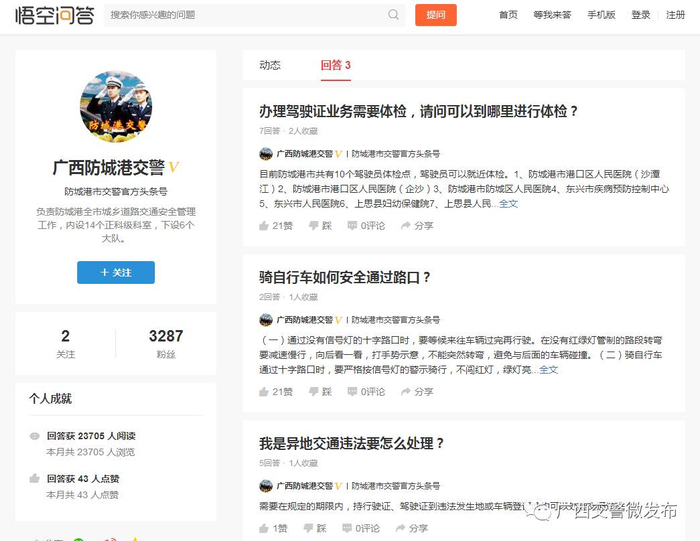Image resolution: width=700 pixels, height=541 pixels.
Task: Click 注册 in the top navigation
Action: coord(675,15)
